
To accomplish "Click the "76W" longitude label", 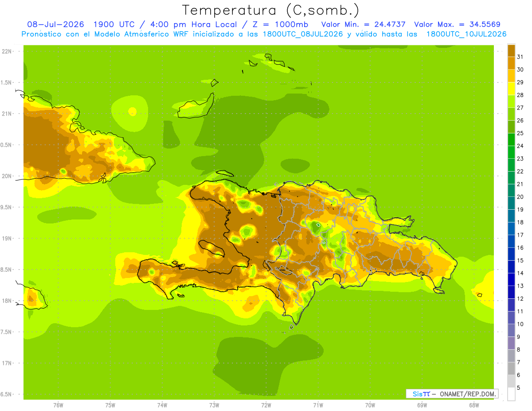I will (x=58, y=405).
